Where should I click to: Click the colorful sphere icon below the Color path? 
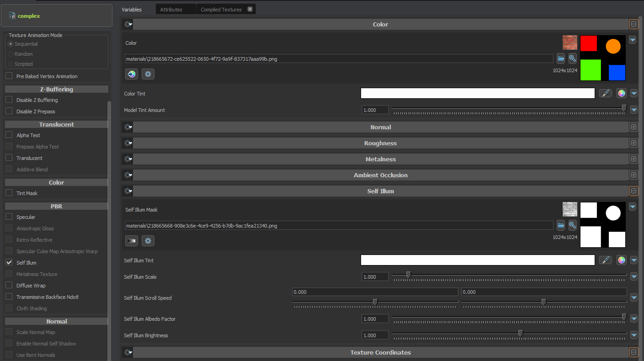tap(131, 74)
